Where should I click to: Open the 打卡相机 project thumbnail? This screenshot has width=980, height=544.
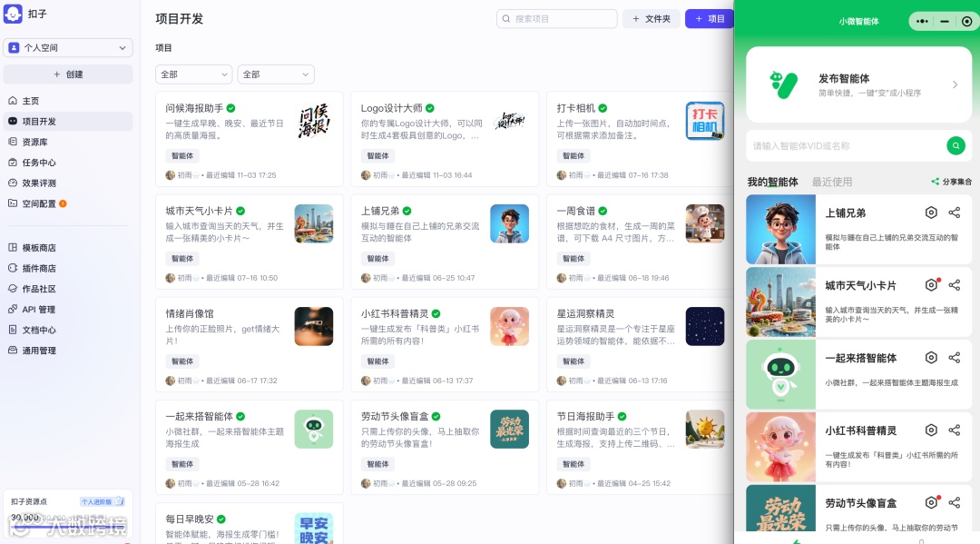[x=705, y=121]
